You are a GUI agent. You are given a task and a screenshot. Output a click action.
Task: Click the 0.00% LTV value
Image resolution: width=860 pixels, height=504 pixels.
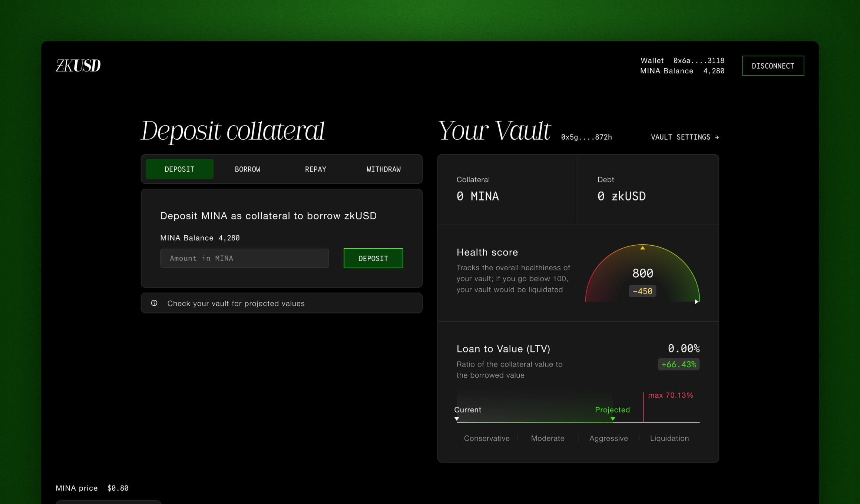pyautogui.click(x=684, y=348)
